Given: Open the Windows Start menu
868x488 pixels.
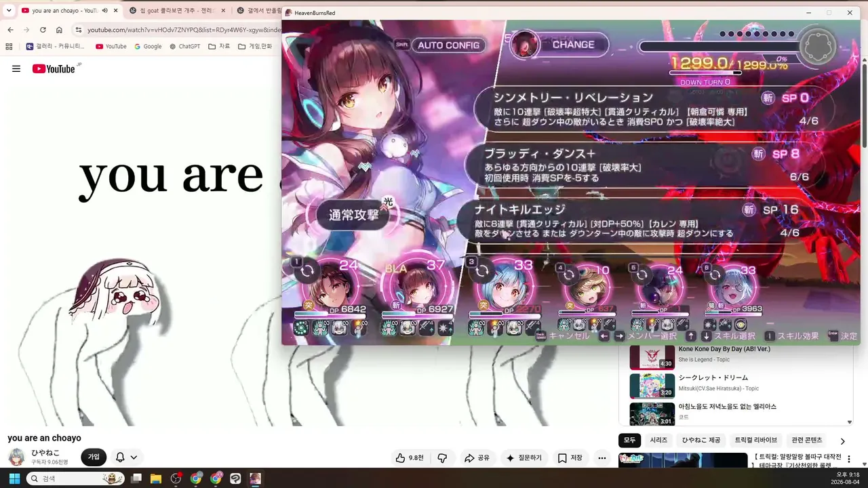Looking at the screenshot, I should click(14, 479).
